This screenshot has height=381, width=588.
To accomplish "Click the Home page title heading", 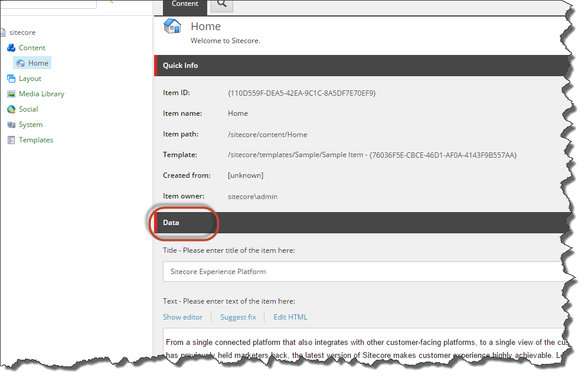I will click(x=205, y=26).
